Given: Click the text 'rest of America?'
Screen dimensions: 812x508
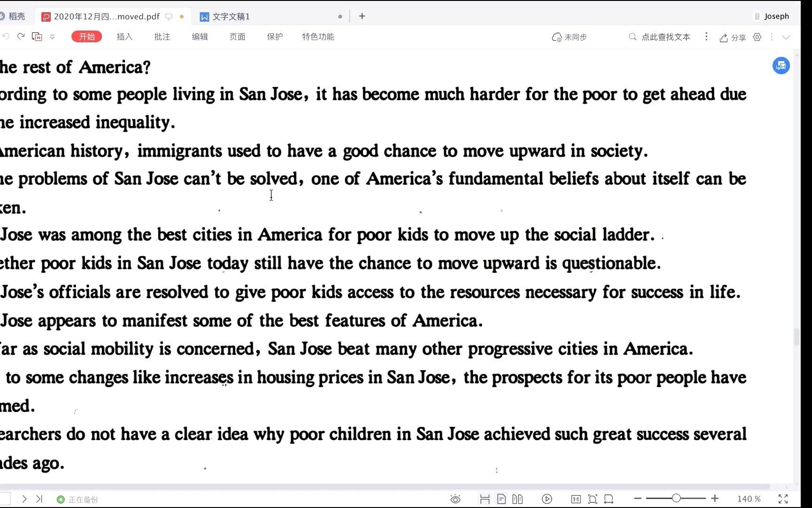Looking at the screenshot, I should tap(86, 67).
